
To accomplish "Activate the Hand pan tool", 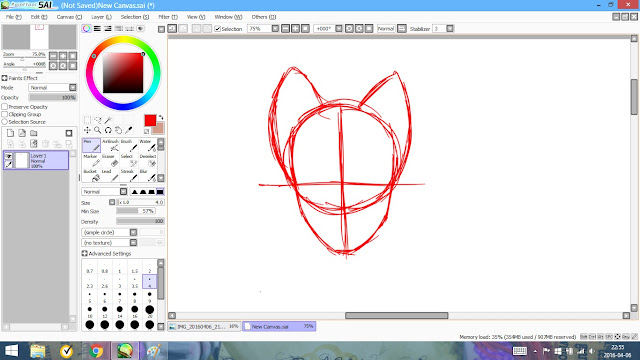I will click(x=118, y=130).
